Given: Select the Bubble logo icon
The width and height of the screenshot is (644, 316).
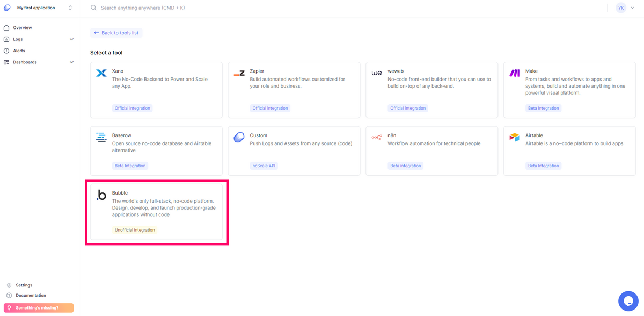Looking at the screenshot, I should (101, 195).
